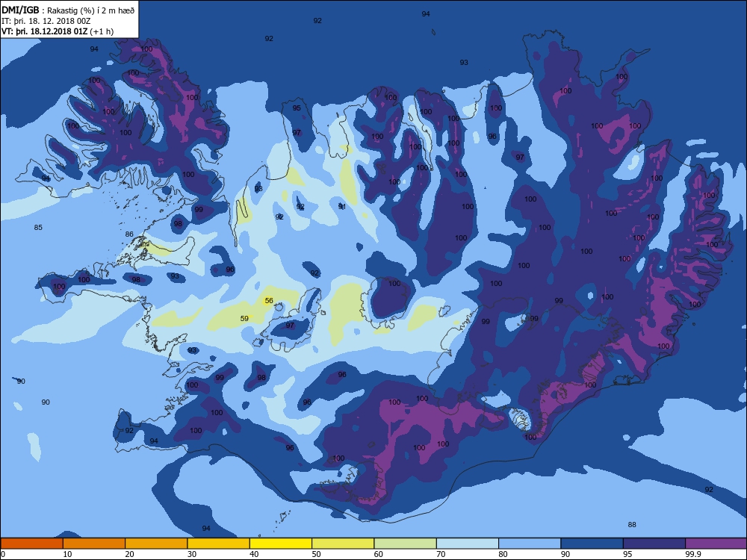Image resolution: width=747 pixels, height=560 pixels.
Task: Click the legend tick label 70
Action: [441, 554]
